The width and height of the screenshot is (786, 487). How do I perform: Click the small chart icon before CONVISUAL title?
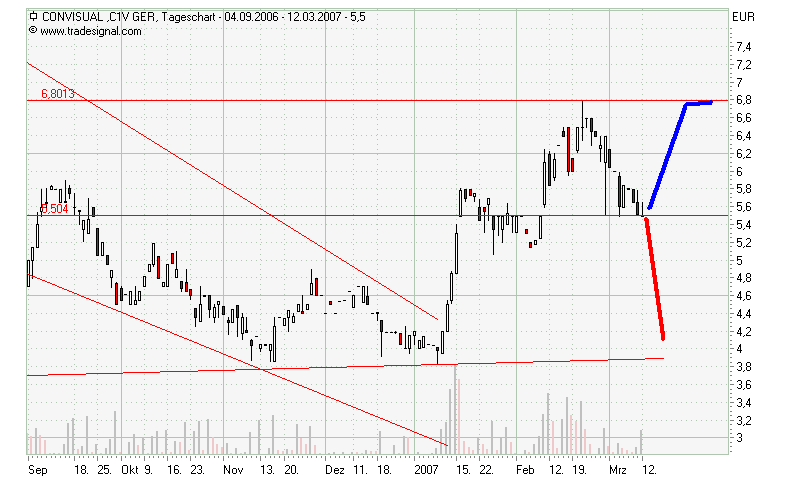34,17
